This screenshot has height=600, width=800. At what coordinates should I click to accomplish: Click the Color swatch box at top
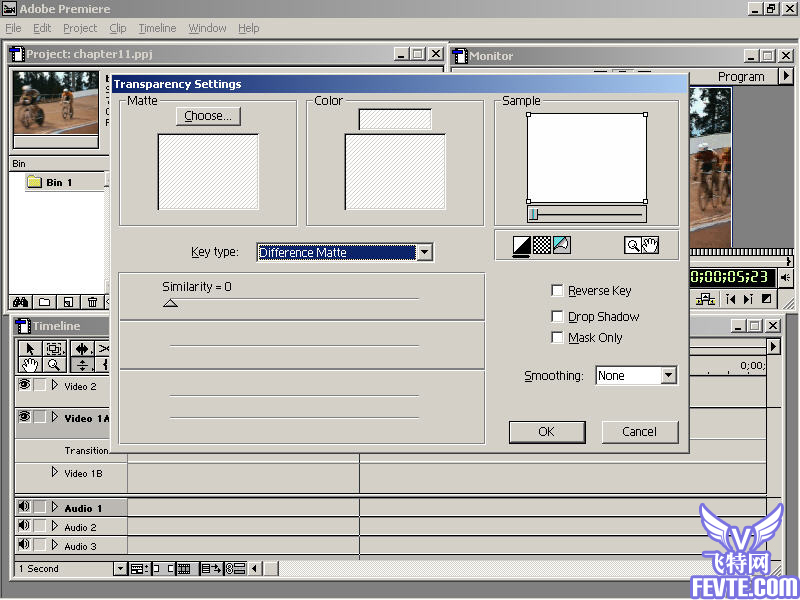(x=395, y=119)
